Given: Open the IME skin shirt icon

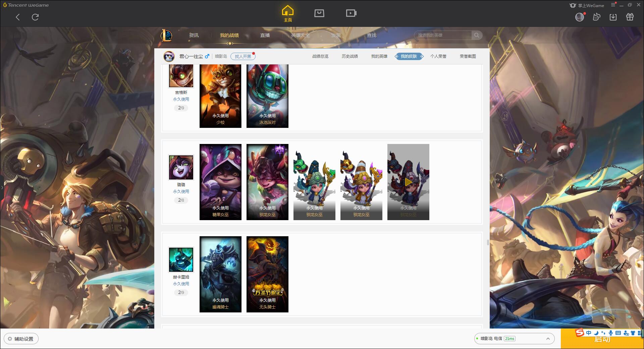Looking at the screenshot, I should coord(633,333).
